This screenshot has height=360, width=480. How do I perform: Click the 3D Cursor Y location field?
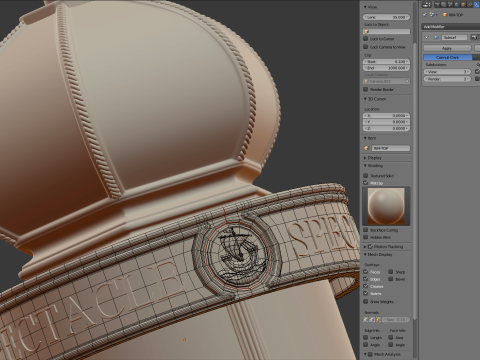(386, 122)
